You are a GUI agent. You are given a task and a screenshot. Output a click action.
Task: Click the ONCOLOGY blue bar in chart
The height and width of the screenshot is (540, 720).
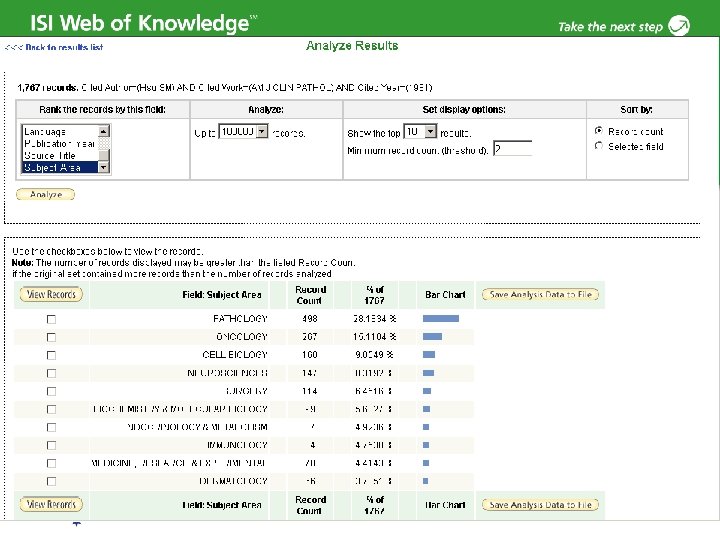pos(433,337)
